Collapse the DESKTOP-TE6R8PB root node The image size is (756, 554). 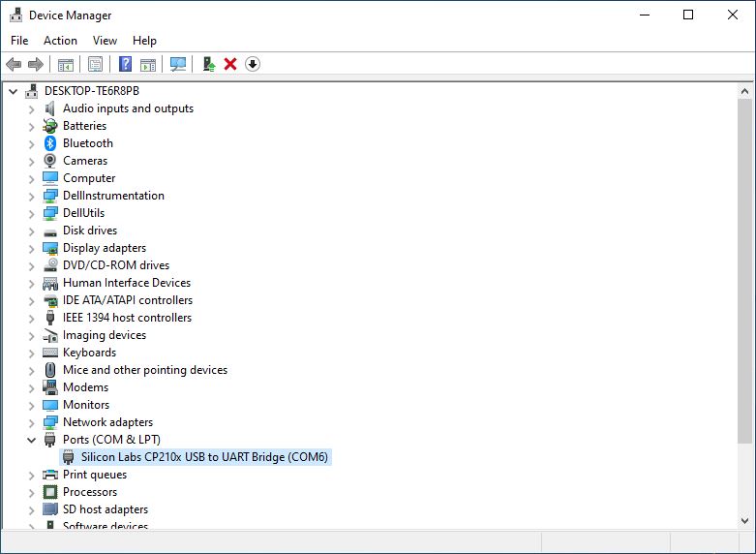13,91
